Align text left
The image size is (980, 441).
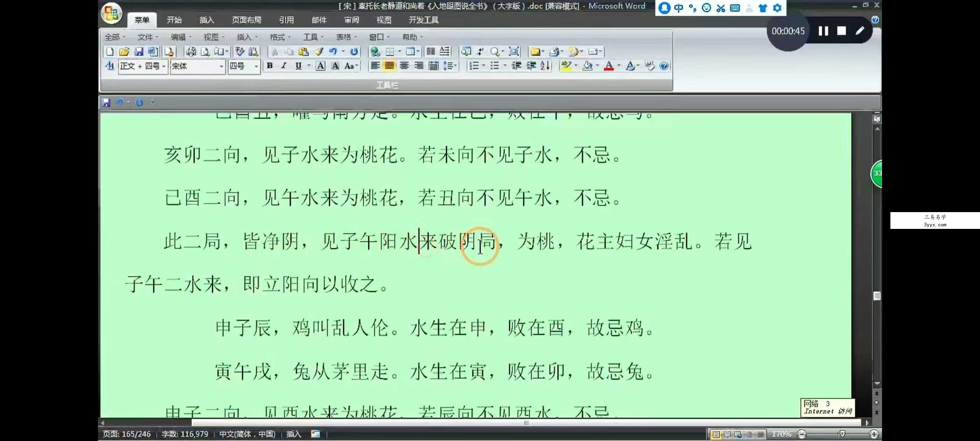click(375, 66)
